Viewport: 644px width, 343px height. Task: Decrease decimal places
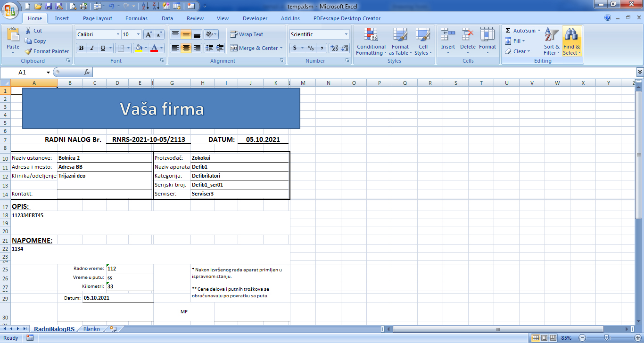point(345,48)
